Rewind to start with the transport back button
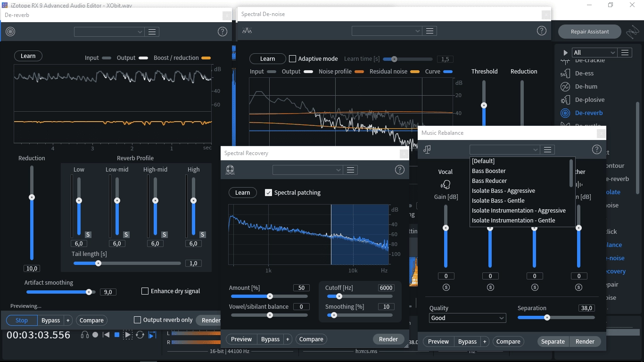Screen dimensions: 644x362 [x=106, y=335]
